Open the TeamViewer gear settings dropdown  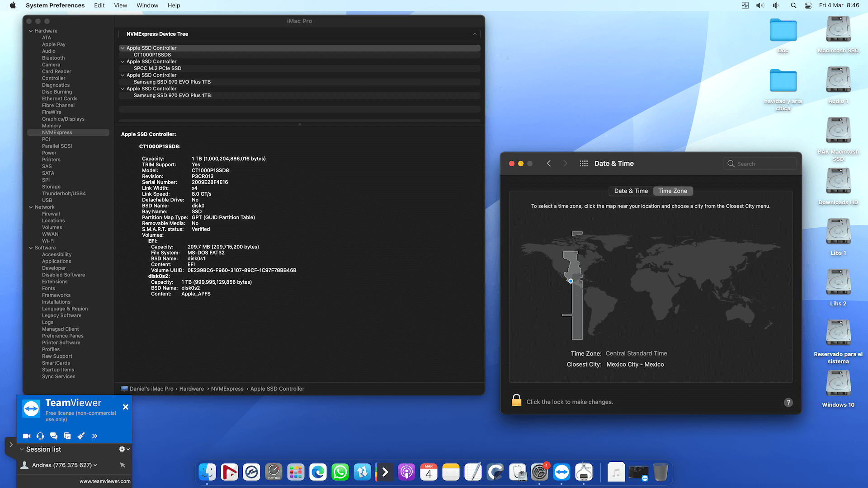pos(124,449)
